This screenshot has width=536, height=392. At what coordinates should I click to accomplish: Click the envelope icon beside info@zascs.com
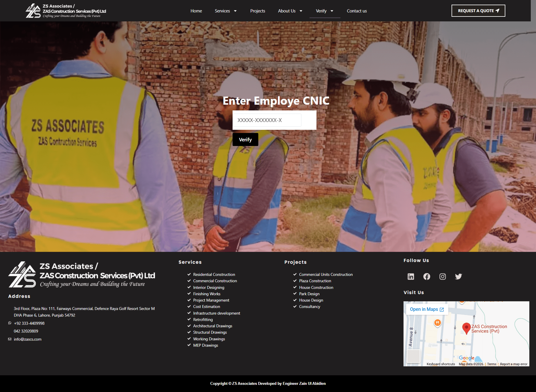10,339
